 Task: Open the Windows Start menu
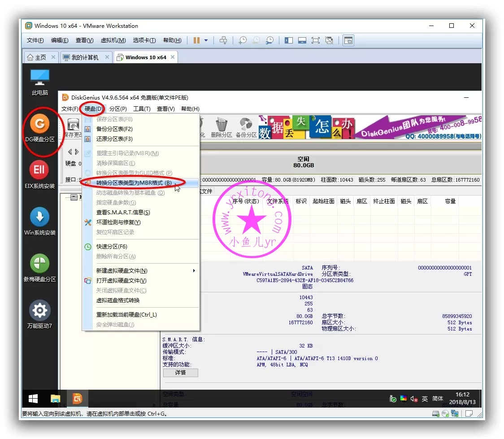point(33,399)
